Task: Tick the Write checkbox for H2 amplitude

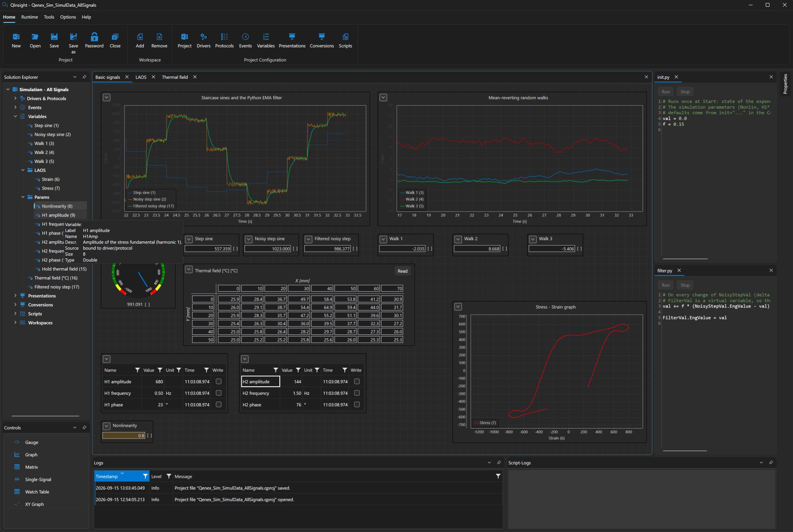Action: (357, 381)
